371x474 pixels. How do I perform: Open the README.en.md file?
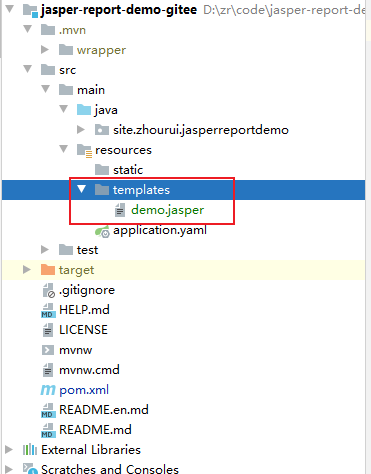pos(104,410)
